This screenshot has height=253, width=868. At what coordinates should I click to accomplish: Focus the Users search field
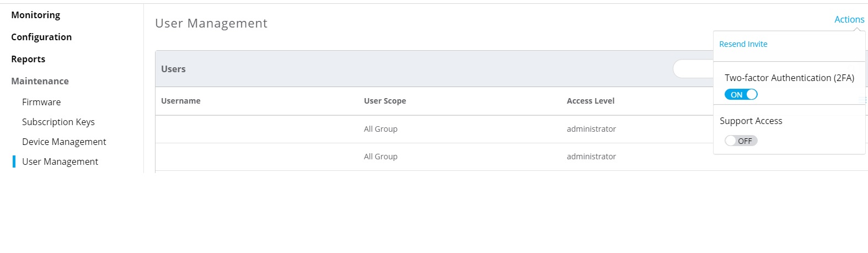pyautogui.click(x=693, y=69)
